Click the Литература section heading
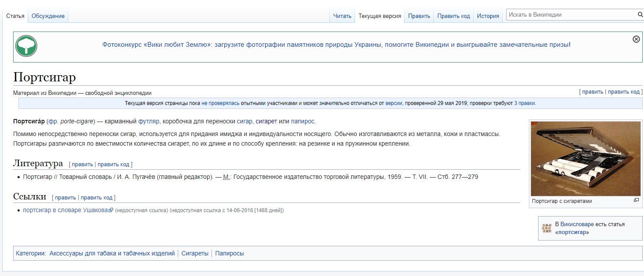Screen dimensions: 644x276 point(38,164)
